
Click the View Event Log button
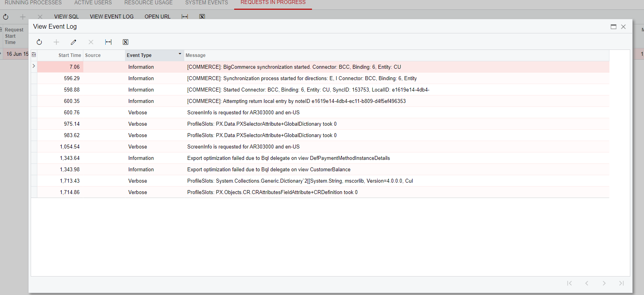click(x=112, y=16)
